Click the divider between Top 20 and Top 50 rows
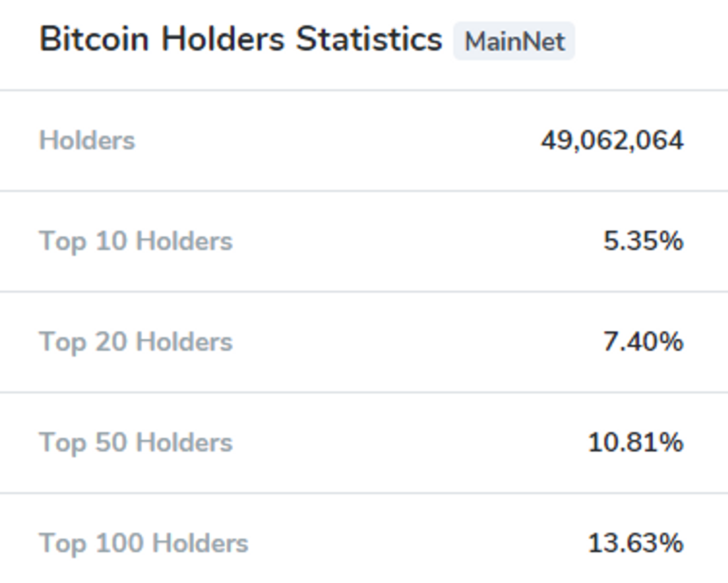728x583 pixels. coord(364,392)
